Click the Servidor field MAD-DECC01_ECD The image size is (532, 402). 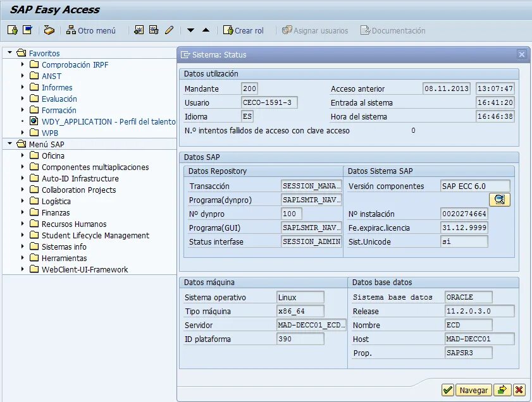point(311,325)
